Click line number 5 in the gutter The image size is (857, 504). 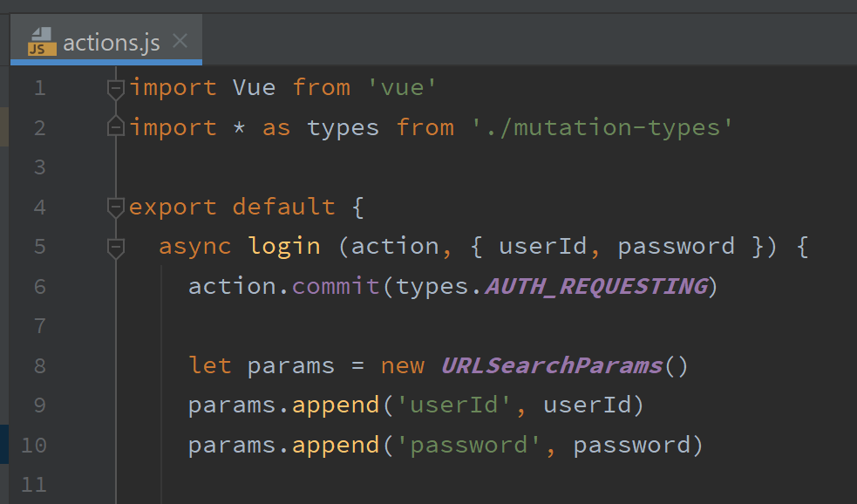40,247
